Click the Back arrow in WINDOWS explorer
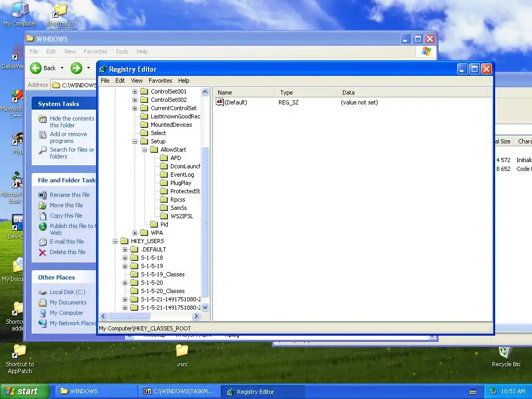 pyautogui.click(x=36, y=68)
